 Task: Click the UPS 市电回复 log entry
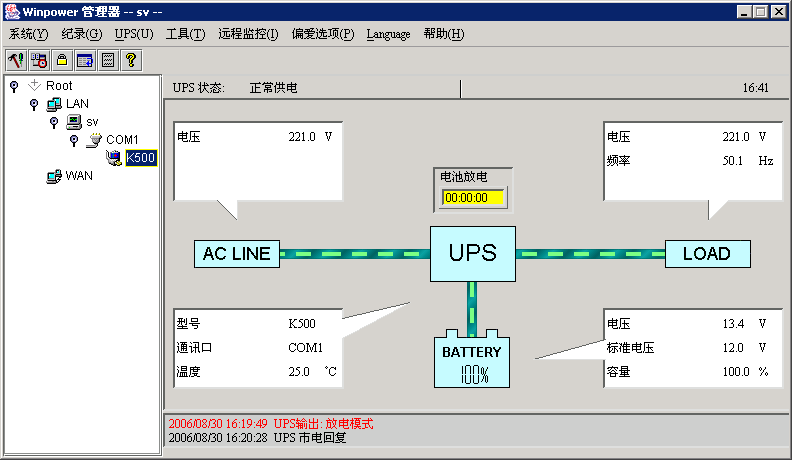tap(257, 438)
